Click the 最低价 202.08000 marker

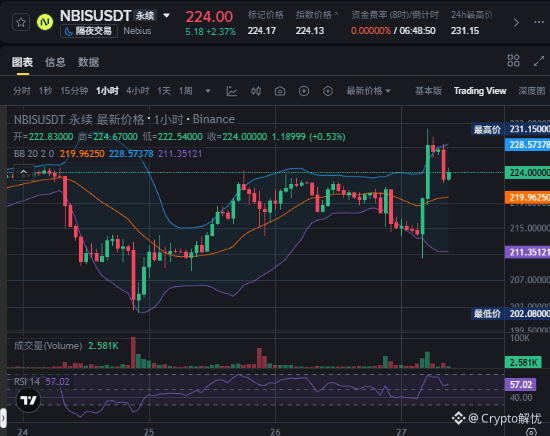510,314
